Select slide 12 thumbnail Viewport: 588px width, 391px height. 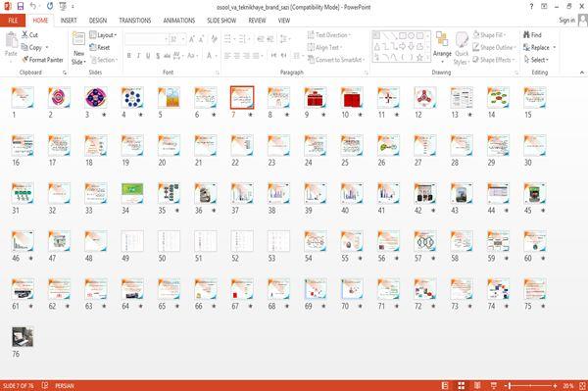click(425, 97)
